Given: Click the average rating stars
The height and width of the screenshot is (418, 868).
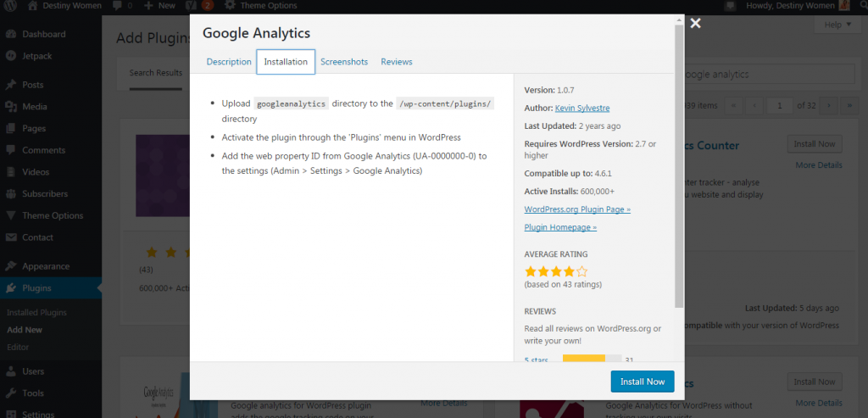Looking at the screenshot, I should [x=556, y=271].
